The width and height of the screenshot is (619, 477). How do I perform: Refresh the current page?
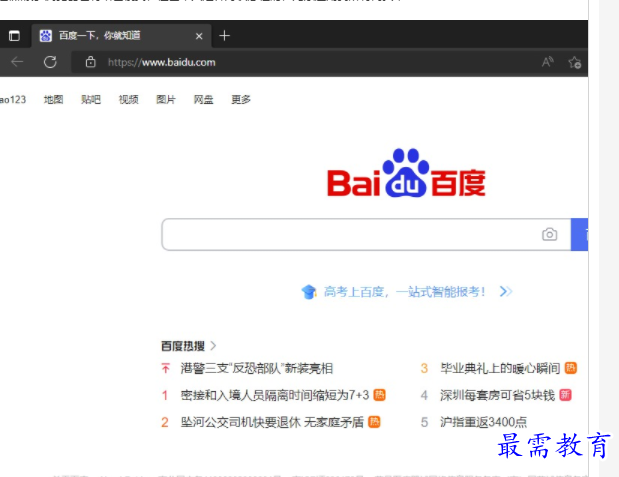click(x=50, y=62)
